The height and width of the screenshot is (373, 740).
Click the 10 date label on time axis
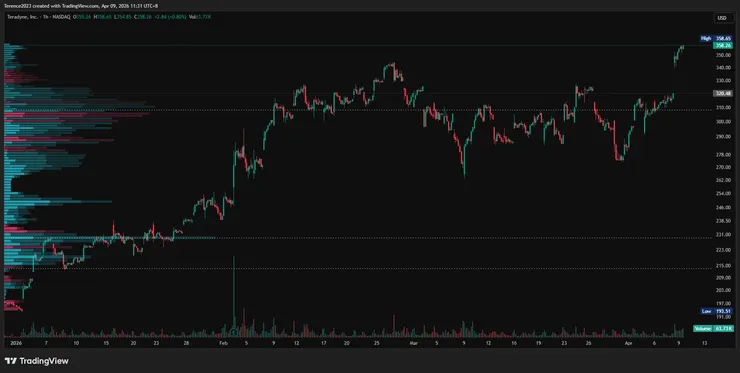(x=76, y=343)
